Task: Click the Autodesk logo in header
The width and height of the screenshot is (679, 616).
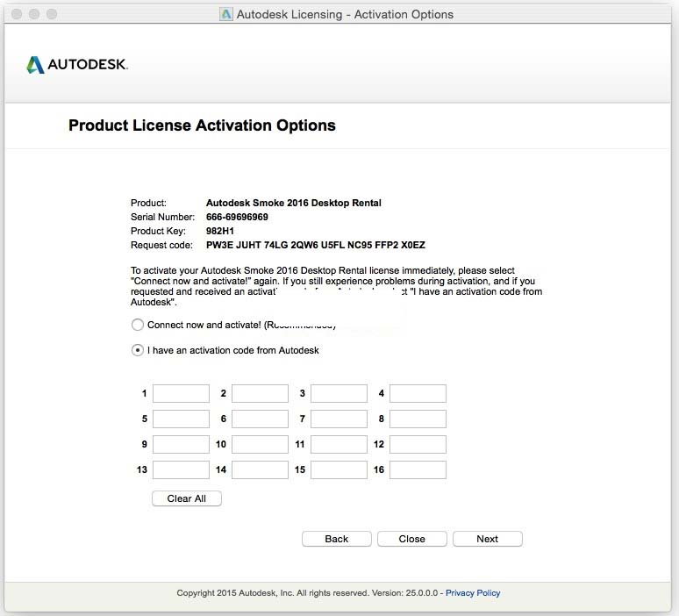Action: tap(77, 65)
